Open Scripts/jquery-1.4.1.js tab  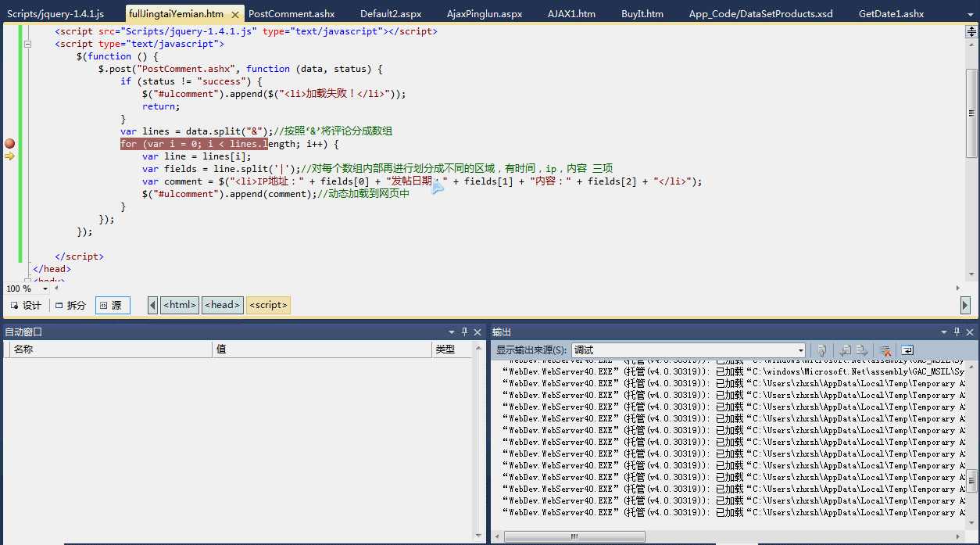55,14
